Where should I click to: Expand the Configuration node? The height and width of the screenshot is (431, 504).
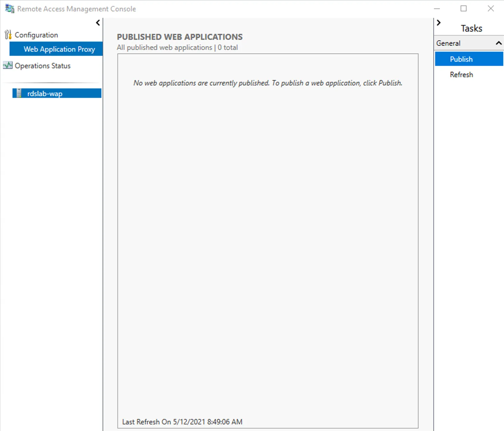[x=36, y=35]
